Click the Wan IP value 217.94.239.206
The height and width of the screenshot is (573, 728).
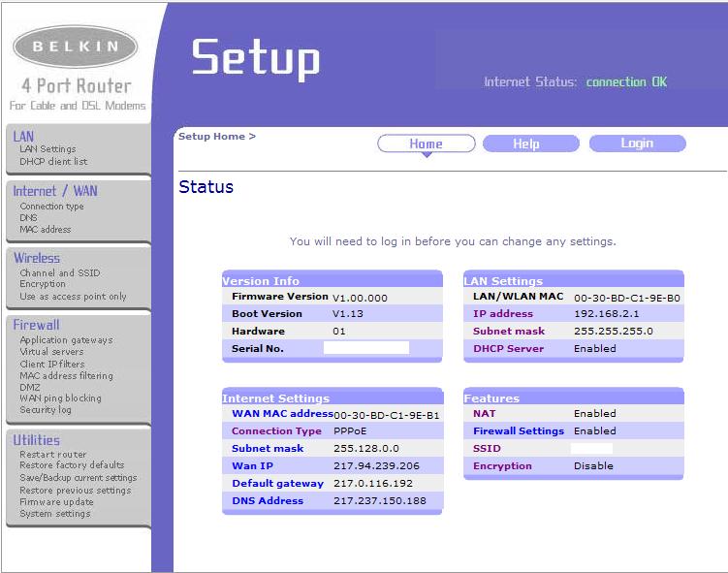click(376, 466)
